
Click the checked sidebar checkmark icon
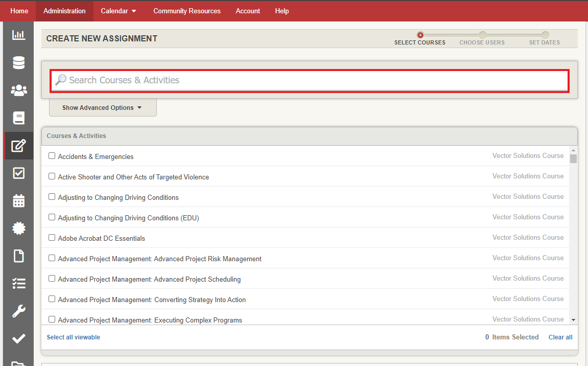[x=18, y=338]
